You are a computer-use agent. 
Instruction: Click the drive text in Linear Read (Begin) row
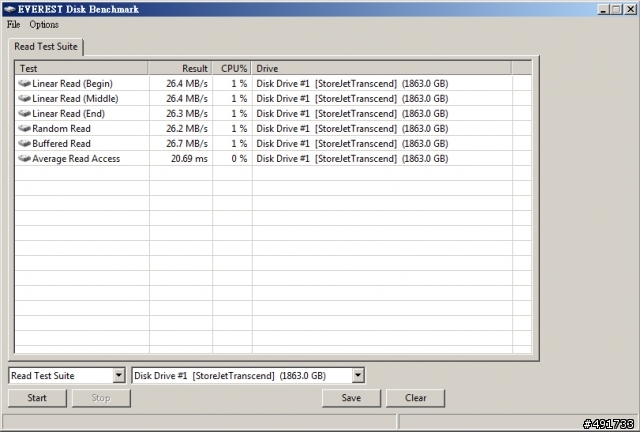[x=352, y=83]
